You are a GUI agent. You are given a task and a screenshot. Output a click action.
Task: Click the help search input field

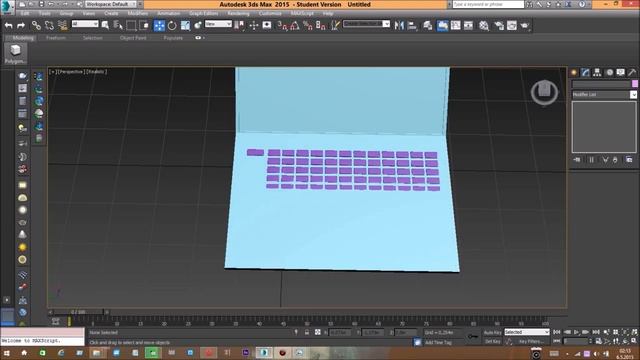(488, 4)
